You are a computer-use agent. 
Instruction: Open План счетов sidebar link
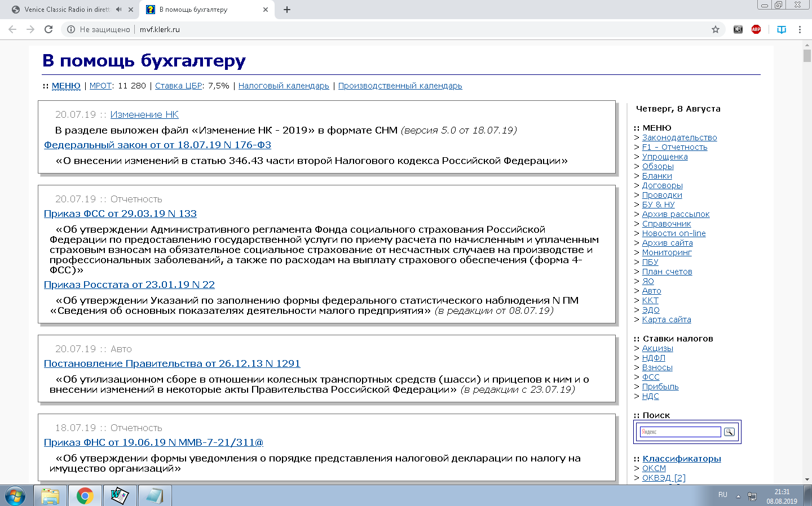pos(667,272)
